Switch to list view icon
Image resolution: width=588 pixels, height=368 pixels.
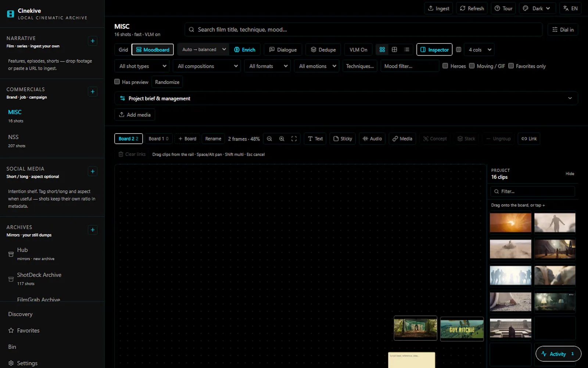pos(406,50)
